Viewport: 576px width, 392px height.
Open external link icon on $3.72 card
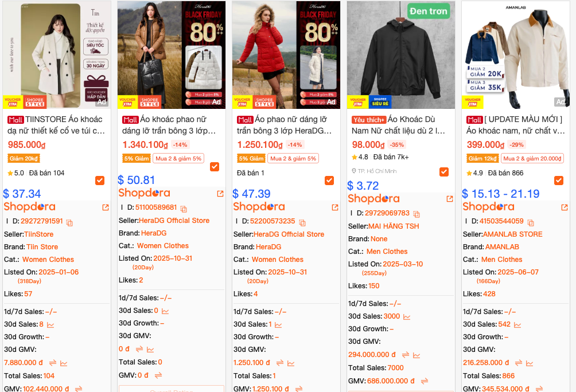(x=450, y=199)
